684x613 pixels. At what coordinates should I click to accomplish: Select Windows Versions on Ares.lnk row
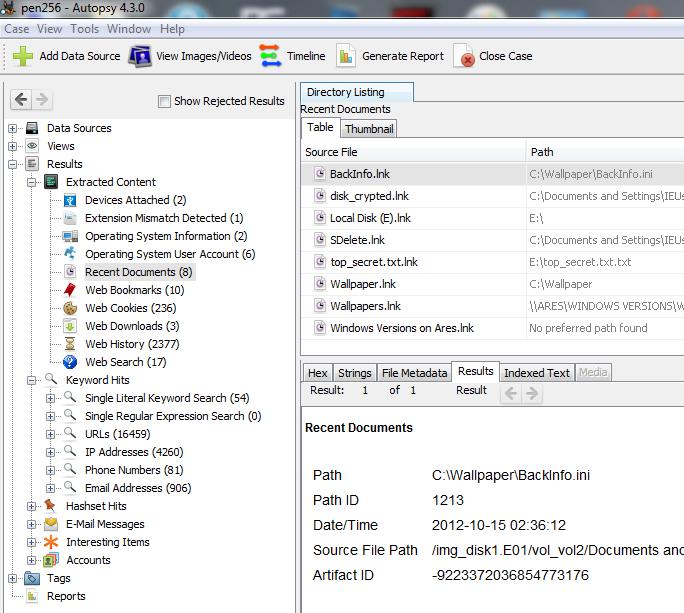click(x=492, y=328)
